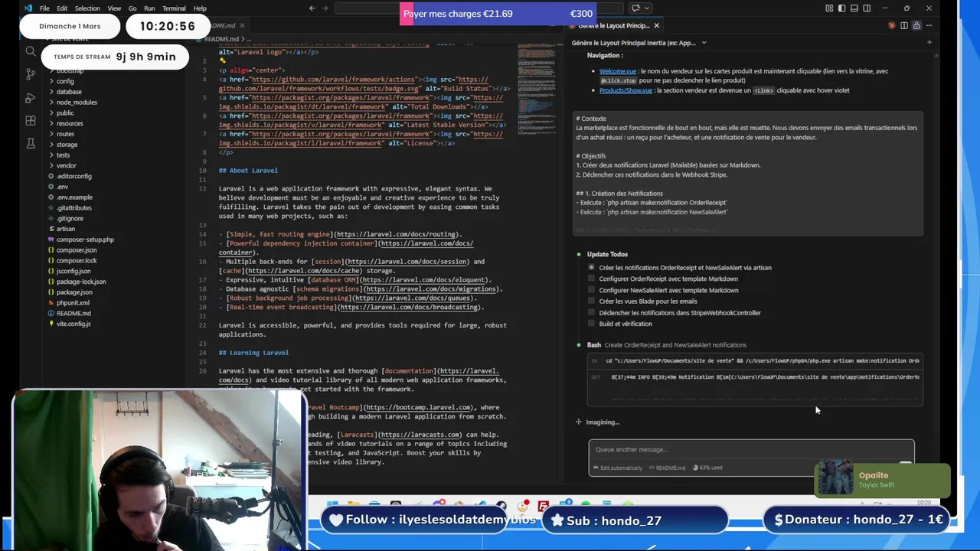Open the Welcome.vue link in chat
Screen dimensions: 980x551
618,71
